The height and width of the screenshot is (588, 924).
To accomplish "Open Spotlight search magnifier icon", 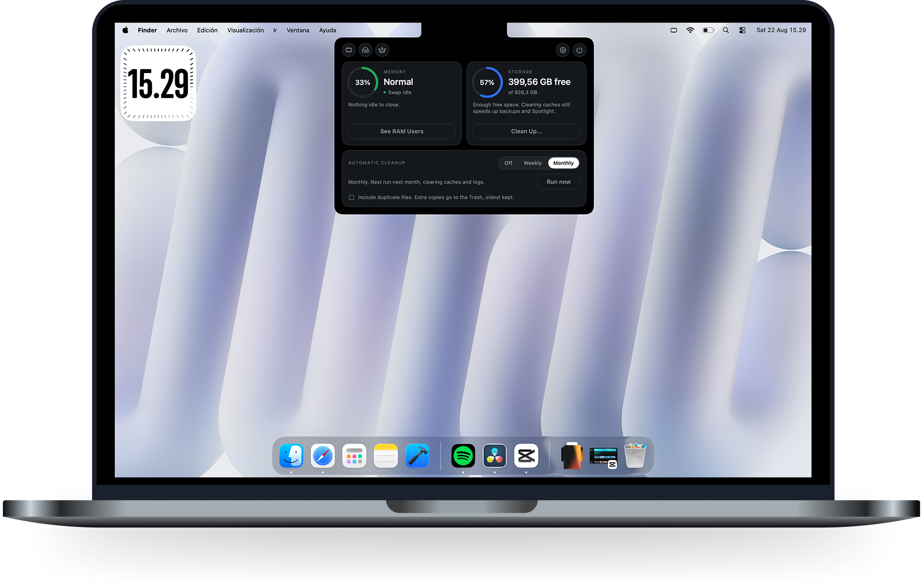I will coord(726,30).
